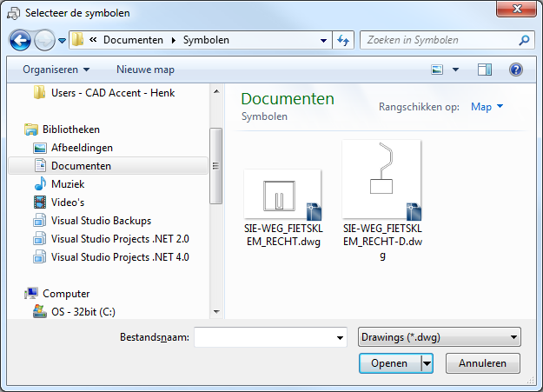The width and height of the screenshot is (543, 392).
Task: Click the refresh button beside address bar
Action: click(x=343, y=40)
